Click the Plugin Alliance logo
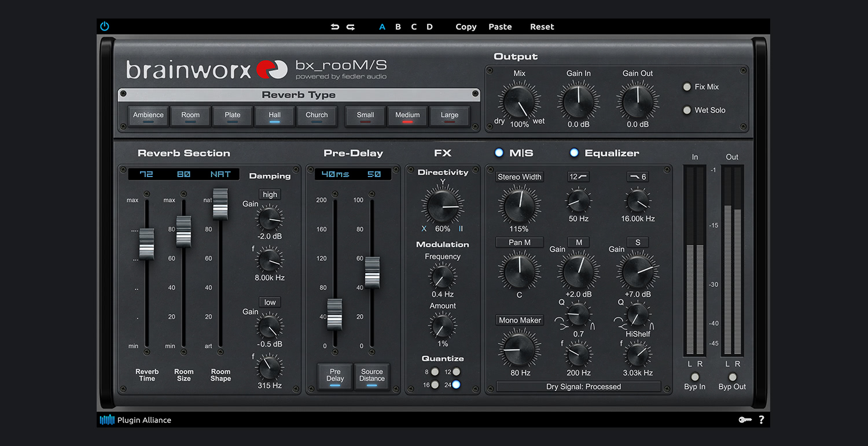 pyautogui.click(x=107, y=420)
